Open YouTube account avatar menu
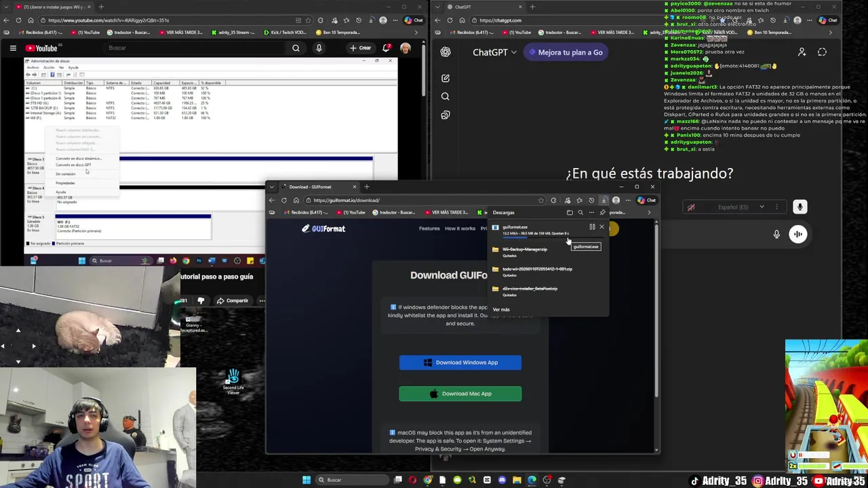868x488 pixels. pyautogui.click(x=406, y=48)
